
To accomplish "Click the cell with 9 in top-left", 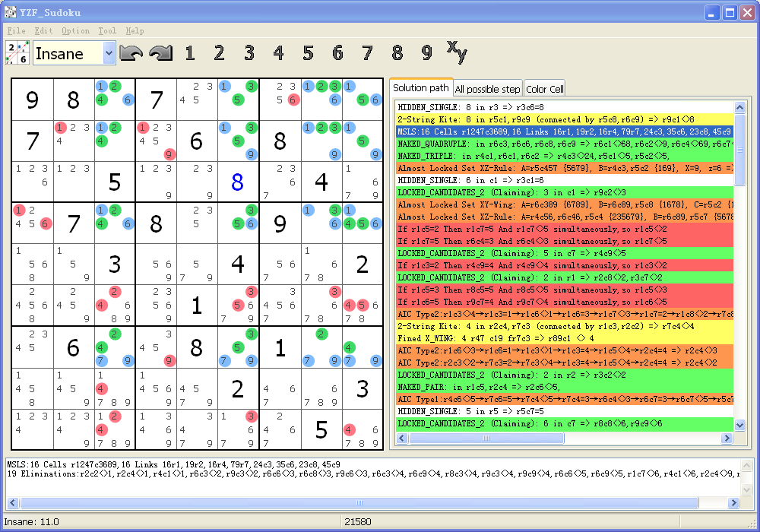I will 32,100.
